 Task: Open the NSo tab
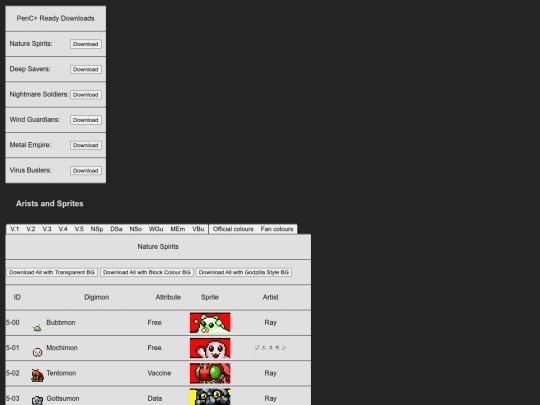tap(136, 229)
